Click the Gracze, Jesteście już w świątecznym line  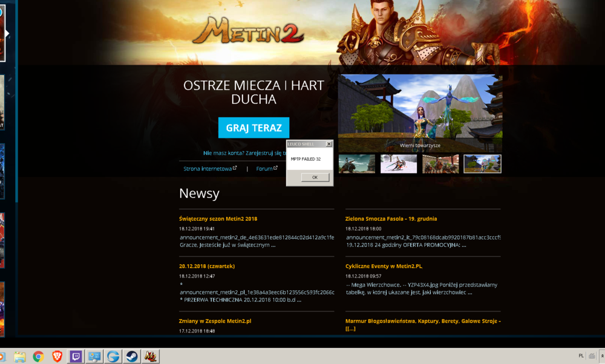click(227, 245)
